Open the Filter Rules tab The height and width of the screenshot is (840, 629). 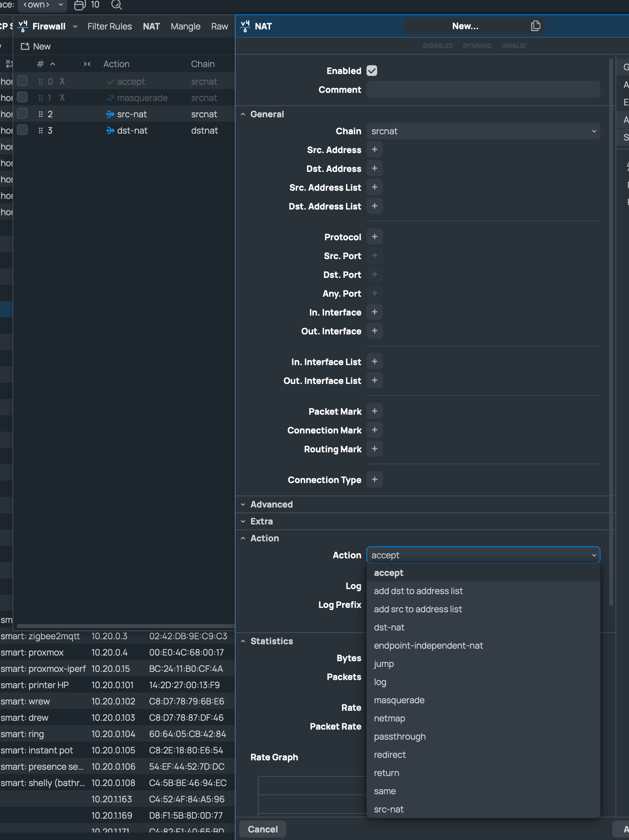click(109, 26)
